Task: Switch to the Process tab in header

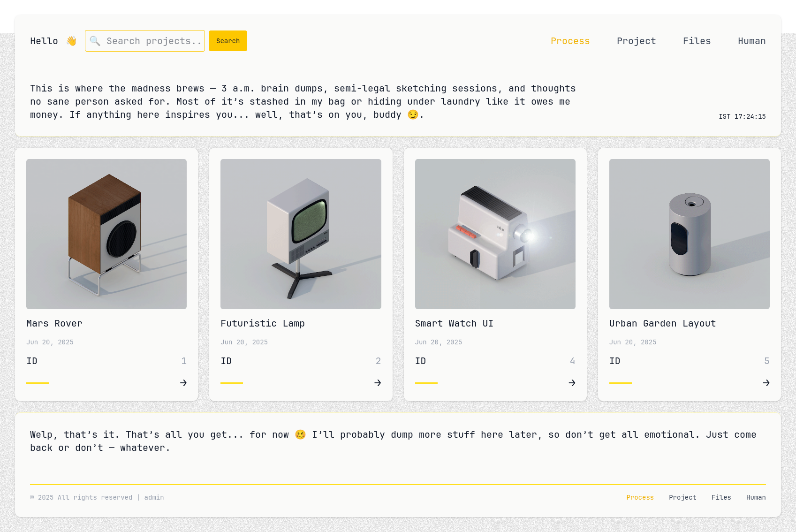Action: tap(570, 41)
